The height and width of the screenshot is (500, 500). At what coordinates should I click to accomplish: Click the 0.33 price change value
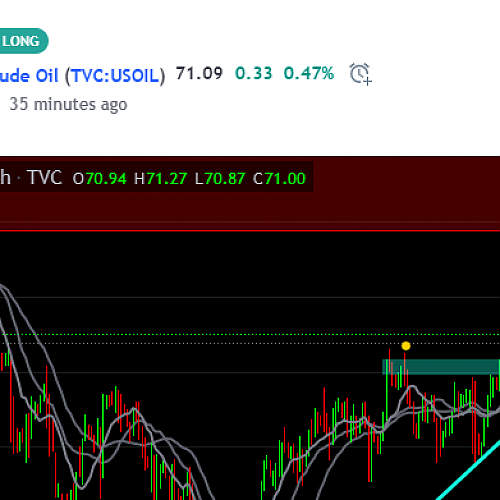(254, 74)
